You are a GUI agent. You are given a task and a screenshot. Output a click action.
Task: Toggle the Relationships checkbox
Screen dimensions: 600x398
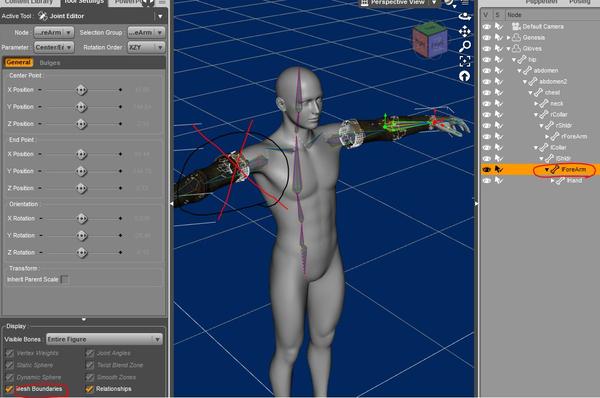[x=90, y=389]
